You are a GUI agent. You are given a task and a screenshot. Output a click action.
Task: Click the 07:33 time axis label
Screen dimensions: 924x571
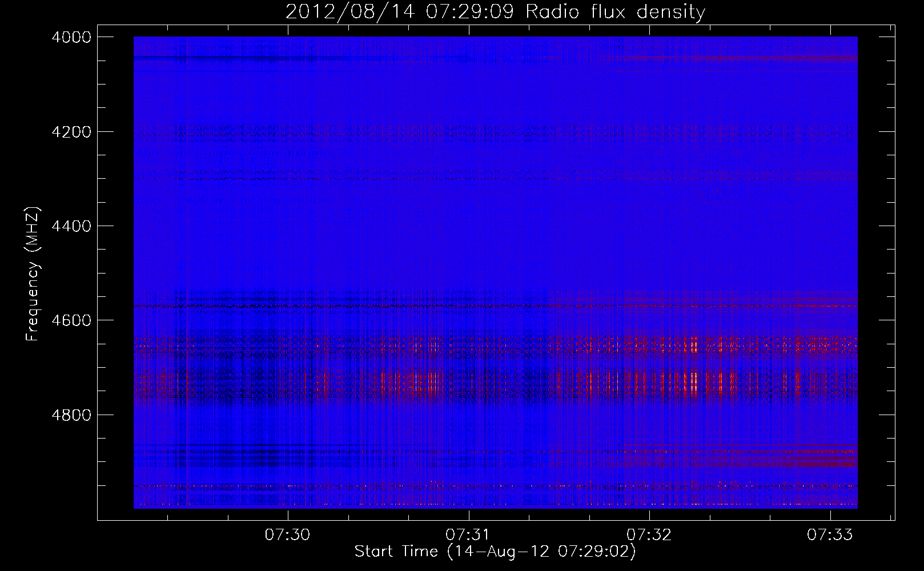830,534
